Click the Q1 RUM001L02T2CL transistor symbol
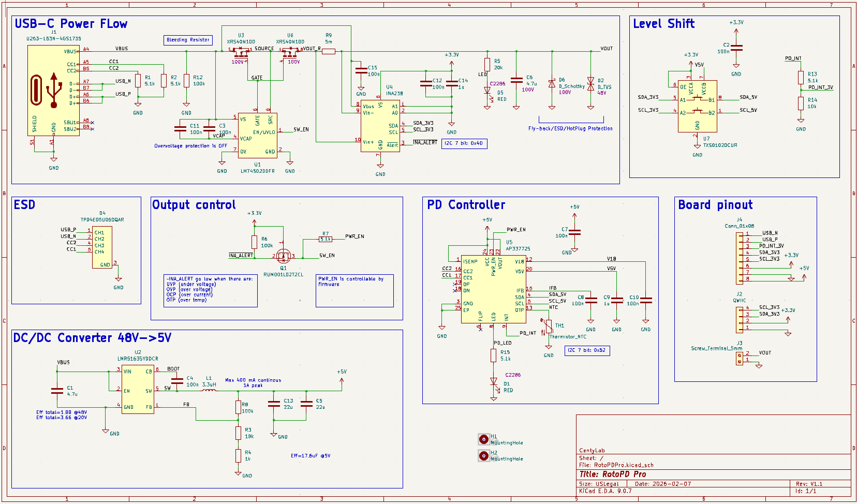857x504 pixels. coord(283,255)
